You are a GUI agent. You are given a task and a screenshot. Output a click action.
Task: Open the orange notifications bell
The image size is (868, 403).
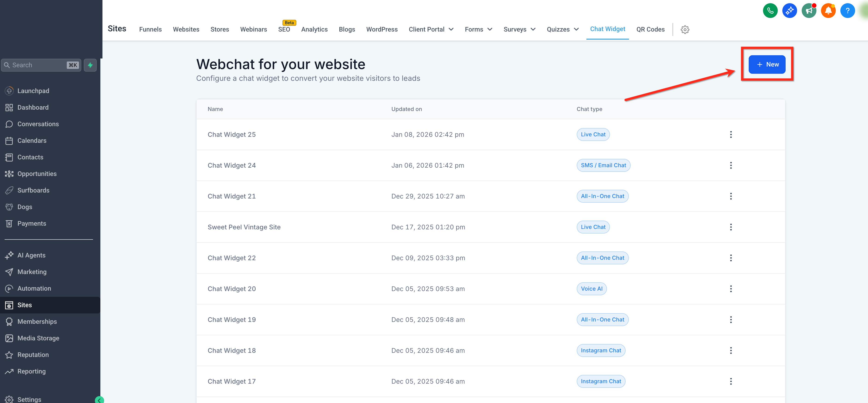[x=828, y=11]
